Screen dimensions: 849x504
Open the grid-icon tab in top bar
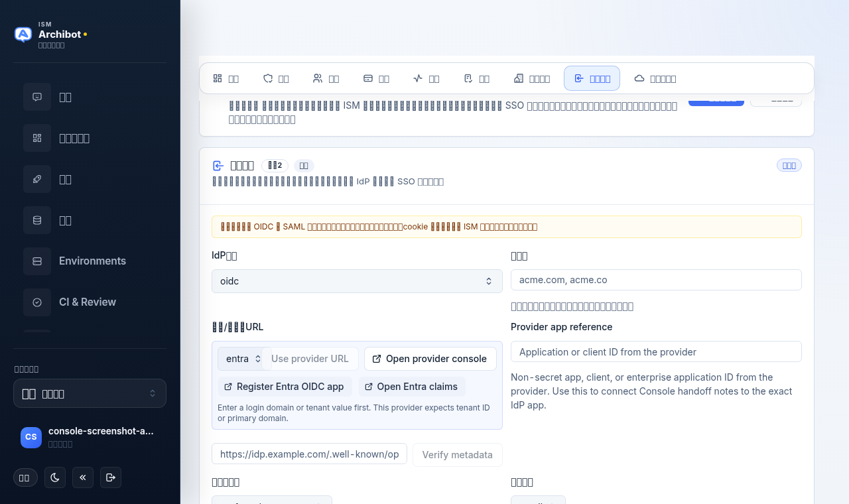pyautogui.click(x=226, y=78)
